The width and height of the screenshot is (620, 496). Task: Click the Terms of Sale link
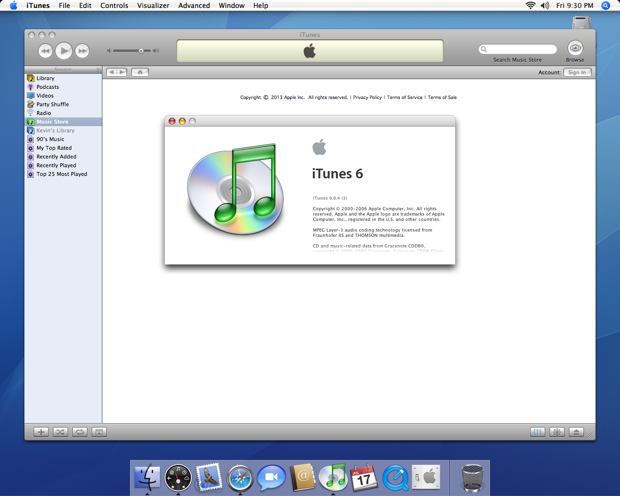pyautogui.click(x=442, y=97)
